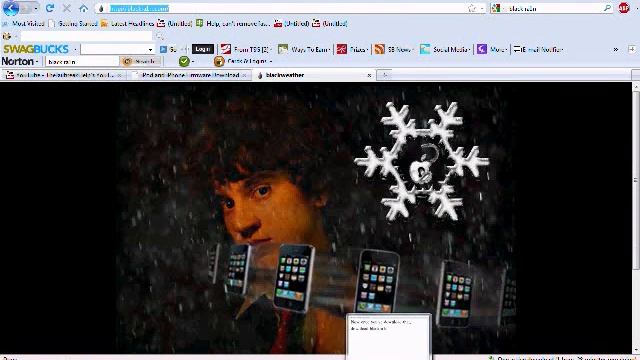Click the Norton Search button
Viewport: 640px width, 360px height.
click(x=140, y=61)
